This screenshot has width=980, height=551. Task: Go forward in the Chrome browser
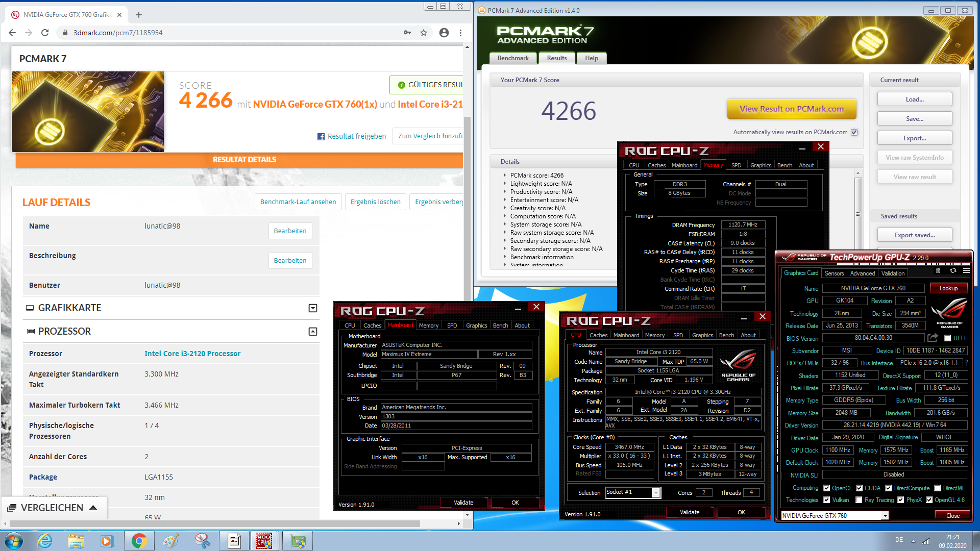[29, 33]
